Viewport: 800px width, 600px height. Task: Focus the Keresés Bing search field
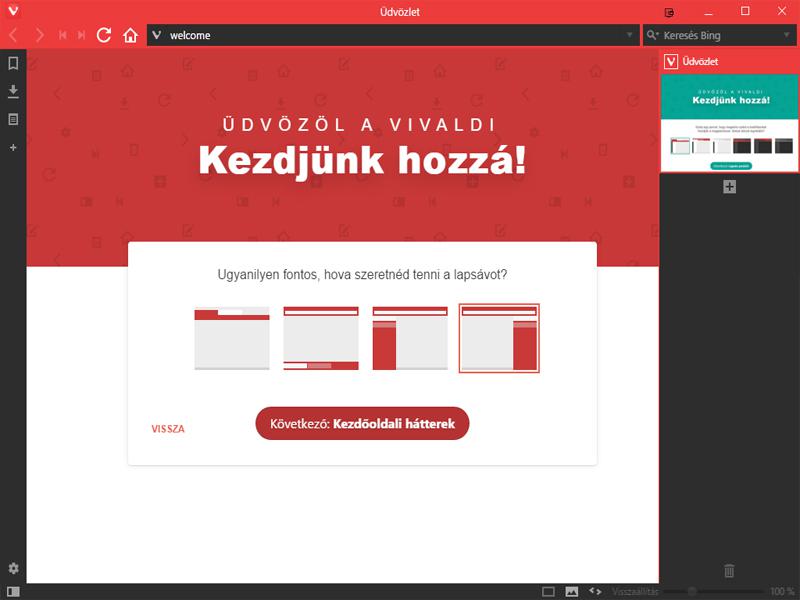coord(719,35)
